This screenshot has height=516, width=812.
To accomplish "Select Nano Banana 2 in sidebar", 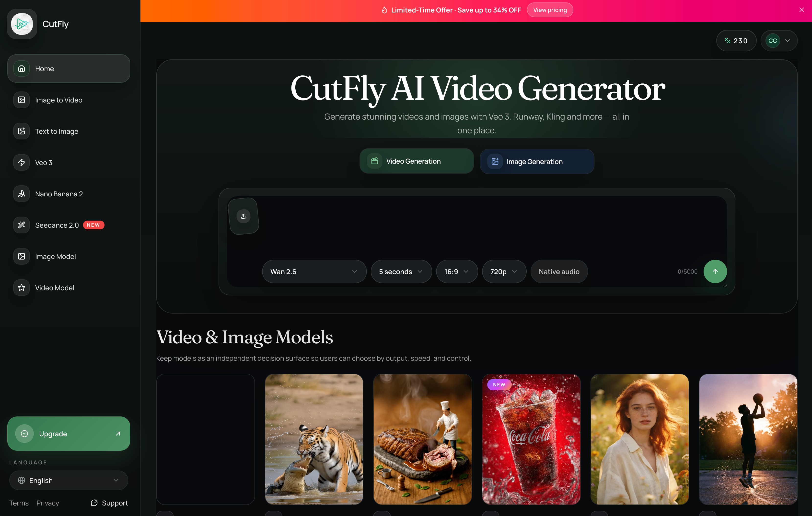I will (59, 194).
